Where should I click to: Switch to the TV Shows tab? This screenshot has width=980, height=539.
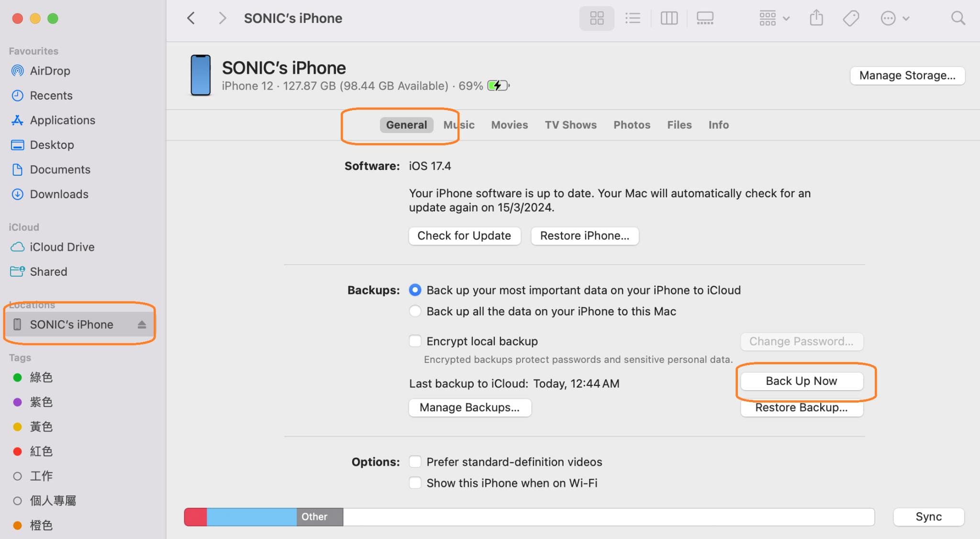570,125
